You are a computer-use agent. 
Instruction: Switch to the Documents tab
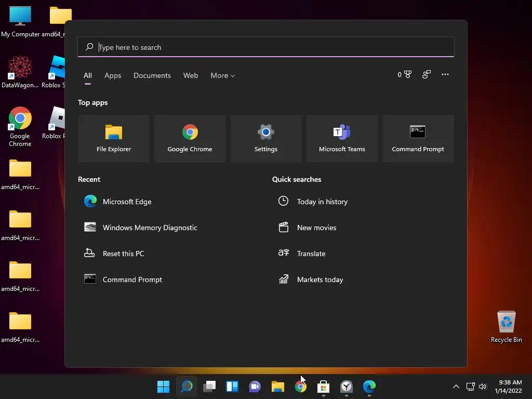pyautogui.click(x=152, y=76)
